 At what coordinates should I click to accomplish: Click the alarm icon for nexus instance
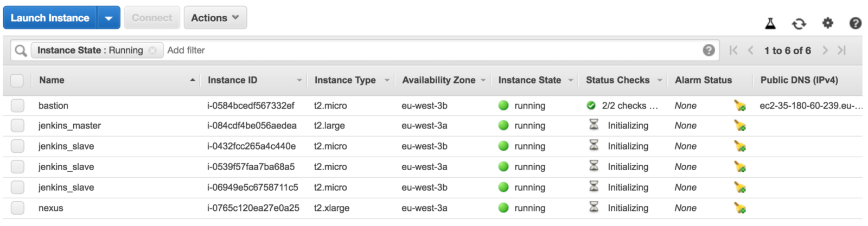(x=739, y=208)
